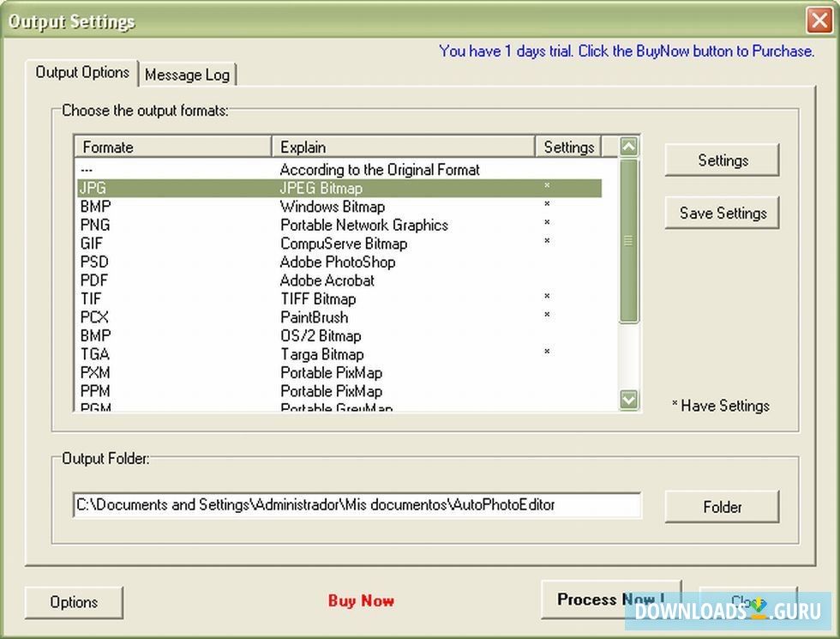The width and height of the screenshot is (840, 639).
Task: Click the format list scrollbar thumb
Action: click(x=628, y=241)
